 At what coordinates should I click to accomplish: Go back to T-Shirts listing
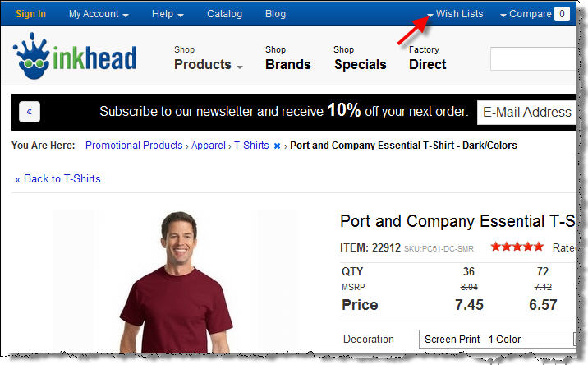(x=57, y=178)
